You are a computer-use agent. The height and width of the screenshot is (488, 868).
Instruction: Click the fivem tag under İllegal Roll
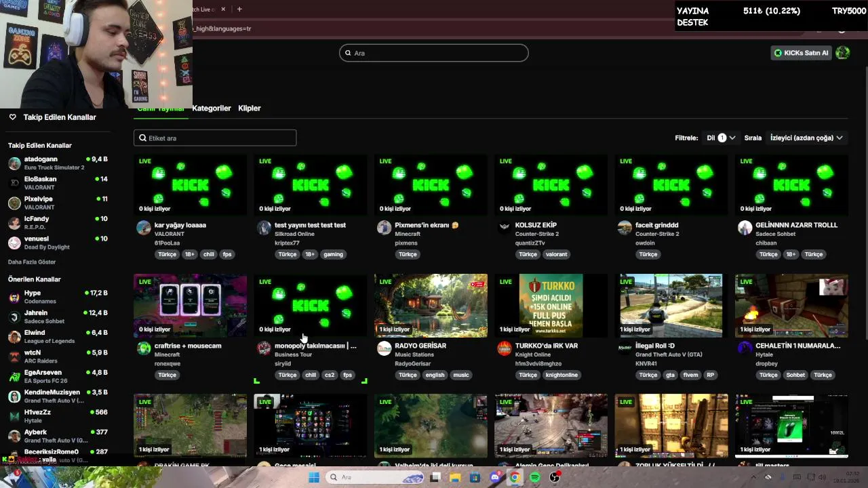tap(690, 375)
